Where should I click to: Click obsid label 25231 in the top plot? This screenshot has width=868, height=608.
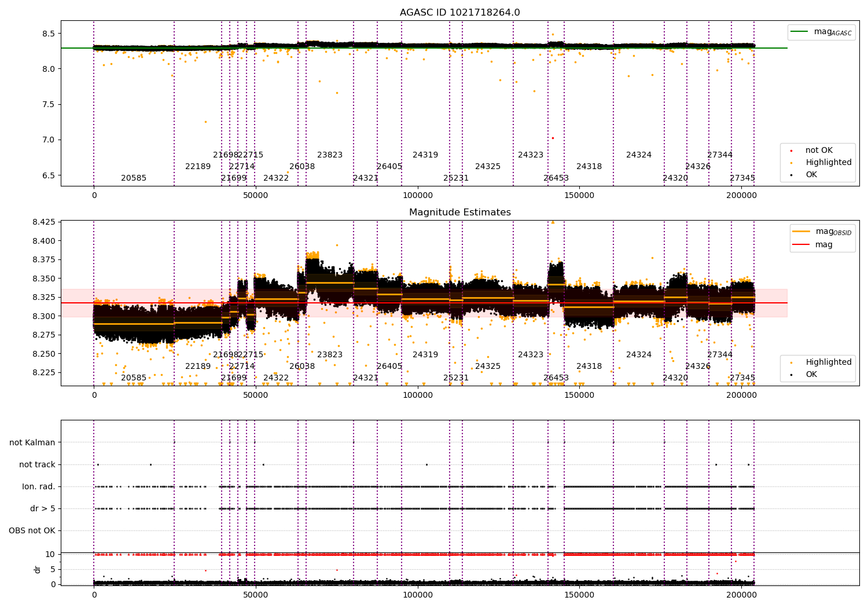point(456,178)
